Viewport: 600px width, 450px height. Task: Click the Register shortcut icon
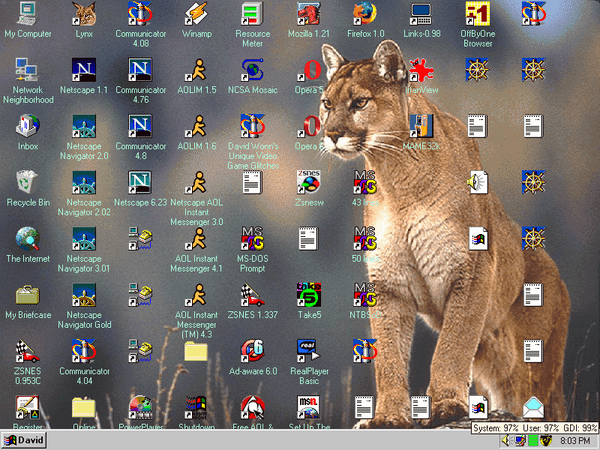[x=28, y=408]
